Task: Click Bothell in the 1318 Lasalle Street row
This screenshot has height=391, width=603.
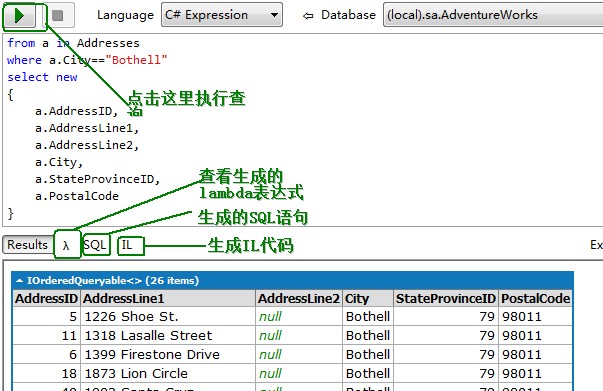Action: click(x=368, y=336)
